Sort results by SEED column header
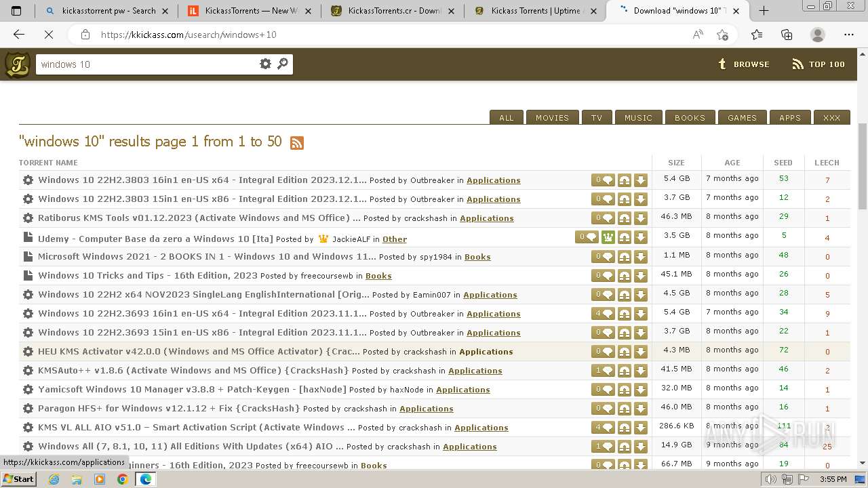Image resolution: width=868 pixels, height=488 pixels. (783, 163)
